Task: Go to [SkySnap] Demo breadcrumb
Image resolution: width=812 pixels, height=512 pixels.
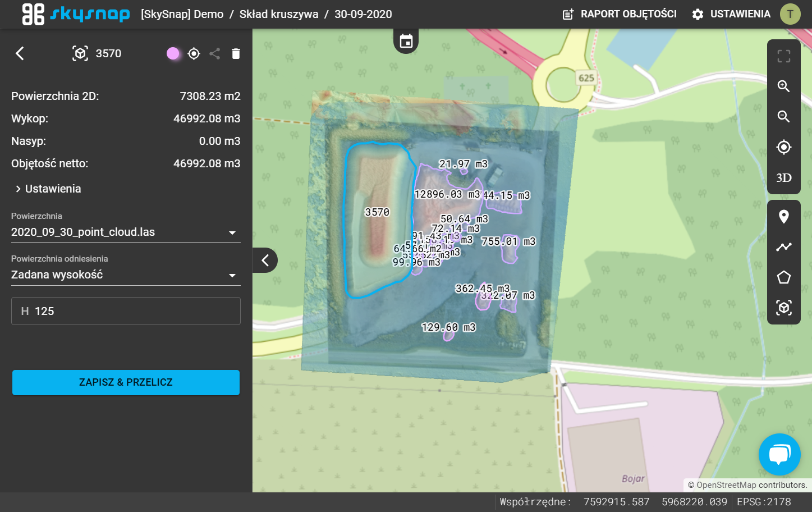Action: pyautogui.click(x=182, y=14)
